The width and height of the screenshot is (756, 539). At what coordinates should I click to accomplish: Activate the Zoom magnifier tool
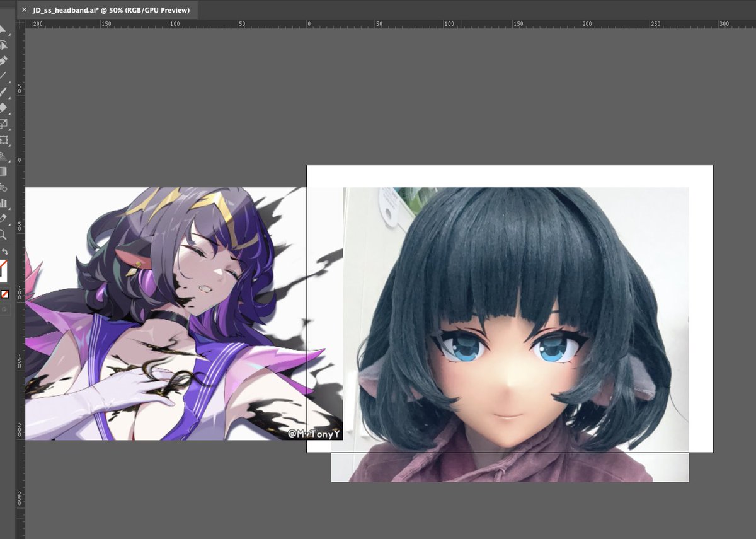[x=3, y=235]
